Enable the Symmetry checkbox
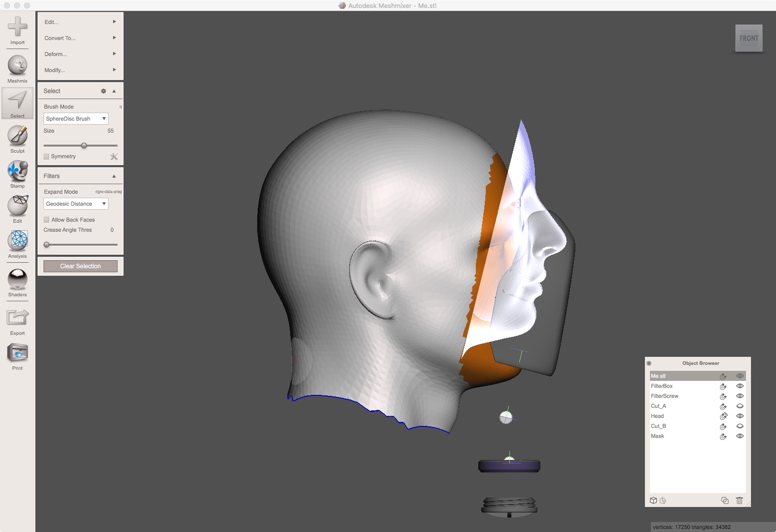This screenshot has height=532, width=776. click(x=47, y=157)
